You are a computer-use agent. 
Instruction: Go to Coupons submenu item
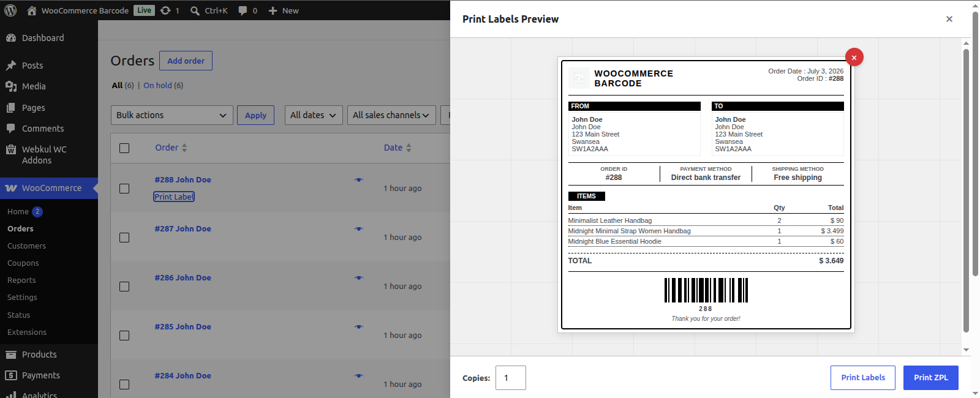click(23, 263)
